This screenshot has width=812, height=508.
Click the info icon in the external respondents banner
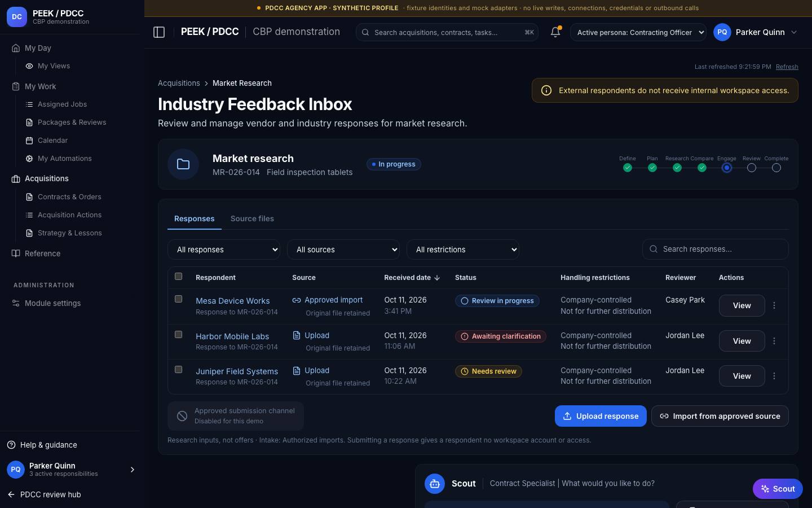pyautogui.click(x=546, y=90)
